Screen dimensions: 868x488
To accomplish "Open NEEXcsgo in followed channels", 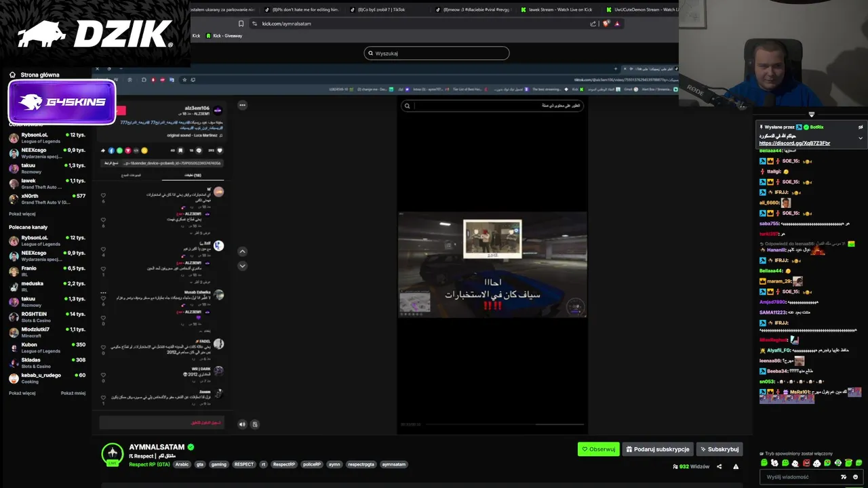I will 47,153.
